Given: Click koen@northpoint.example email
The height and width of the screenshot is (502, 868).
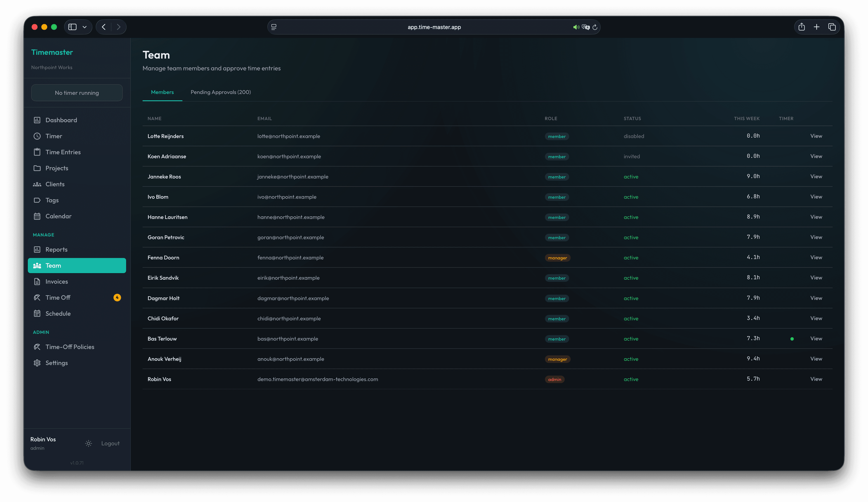Looking at the screenshot, I should point(289,156).
